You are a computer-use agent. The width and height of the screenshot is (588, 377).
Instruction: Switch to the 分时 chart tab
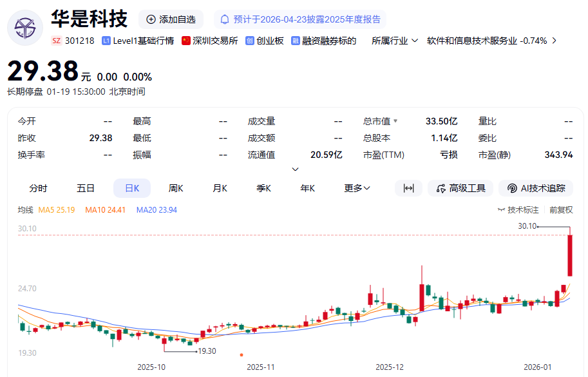[38, 188]
